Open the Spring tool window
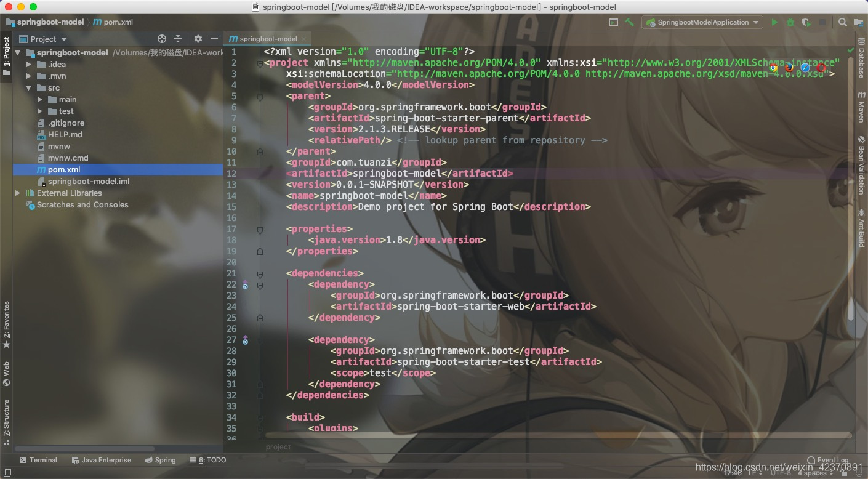Image resolution: width=868 pixels, height=479 pixels. pos(161,460)
